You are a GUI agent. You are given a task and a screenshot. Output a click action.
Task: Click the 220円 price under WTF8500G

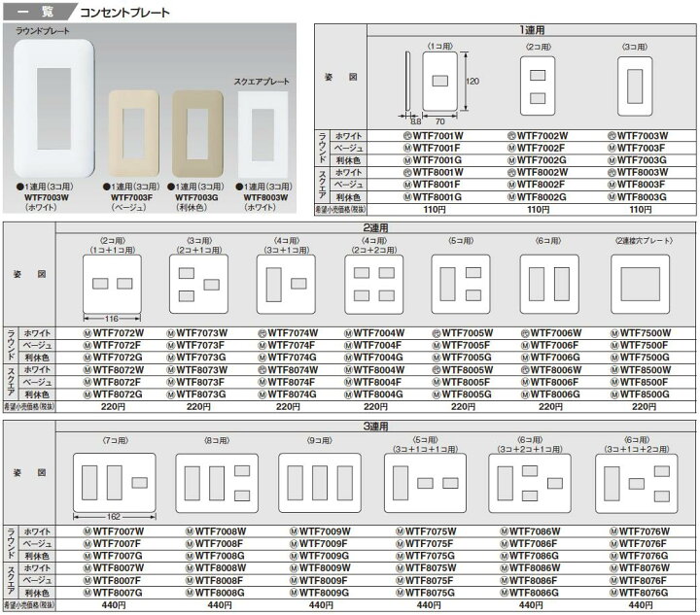(645, 406)
